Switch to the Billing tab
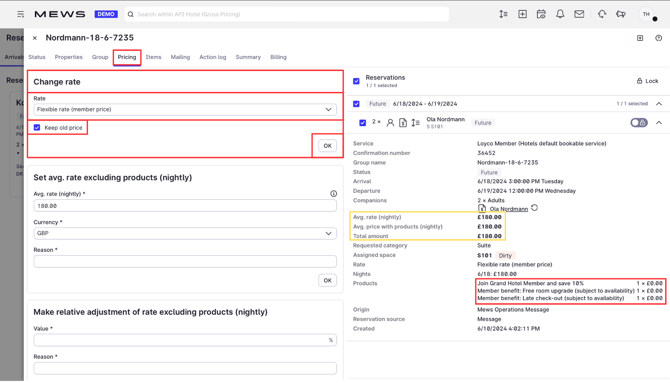 pos(278,57)
